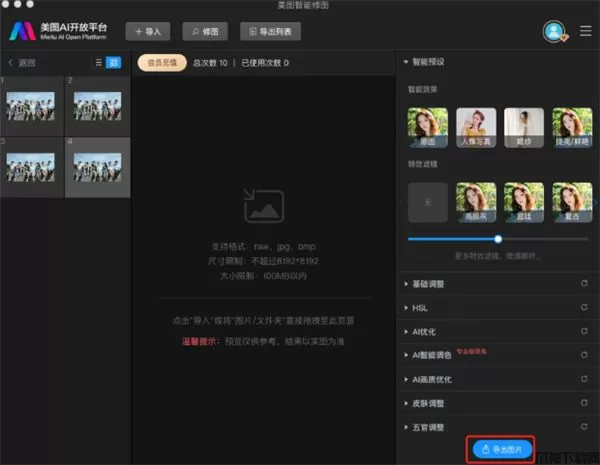This screenshot has height=465, width=600.
Task: Click the 会员充值 membership recharge button
Action: tap(161, 63)
